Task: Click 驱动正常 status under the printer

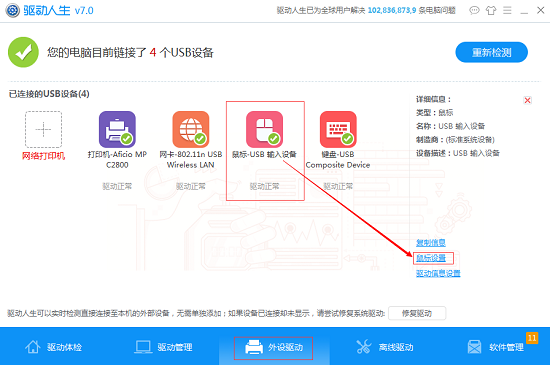Action: pos(117,186)
